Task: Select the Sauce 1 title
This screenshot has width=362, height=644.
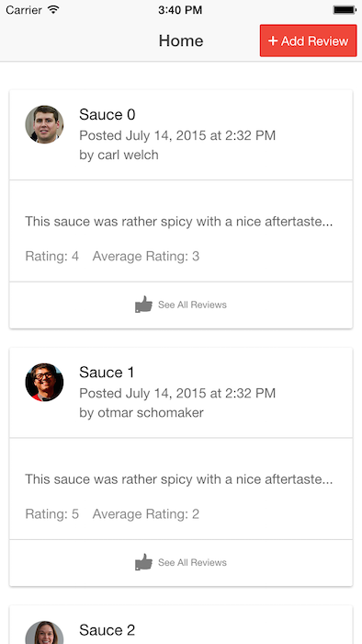Action: 107,372
